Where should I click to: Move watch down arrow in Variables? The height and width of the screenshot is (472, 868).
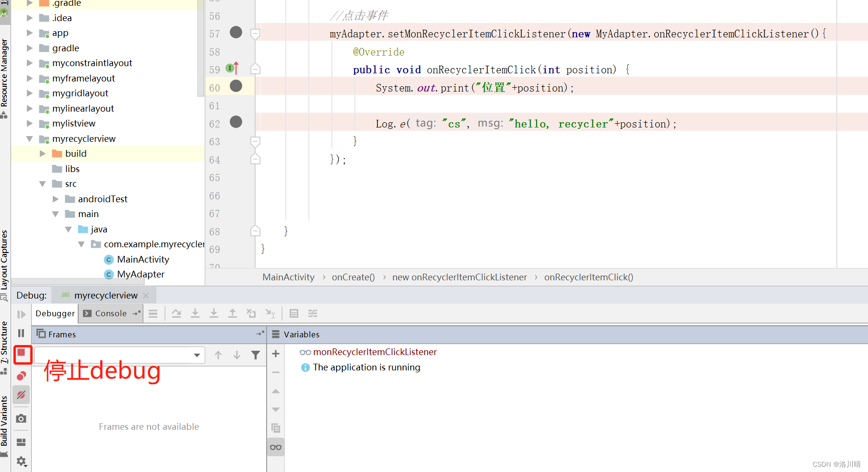[276, 410]
